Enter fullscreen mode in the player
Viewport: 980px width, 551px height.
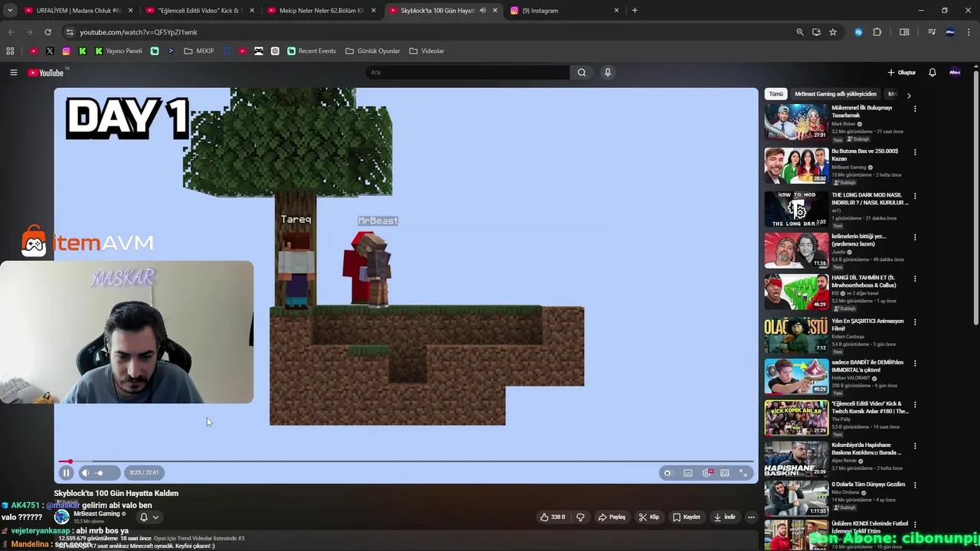pyautogui.click(x=743, y=473)
